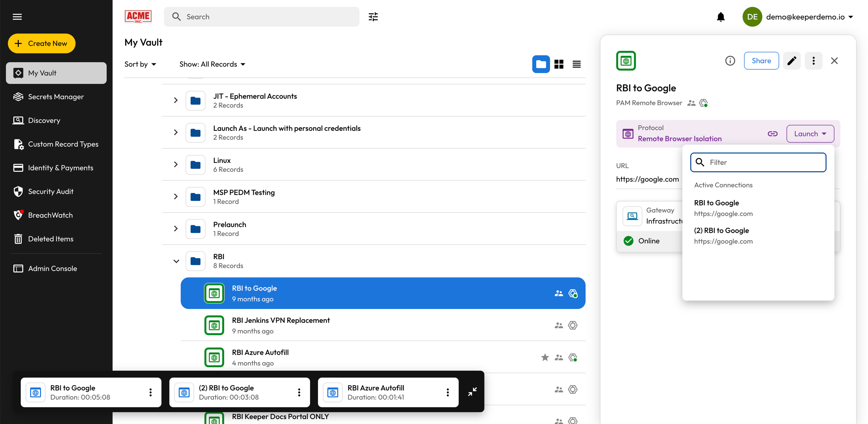Image resolution: width=868 pixels, height=424 pixels.
Task: Switch to folder view
Action: tap(541, 64)
